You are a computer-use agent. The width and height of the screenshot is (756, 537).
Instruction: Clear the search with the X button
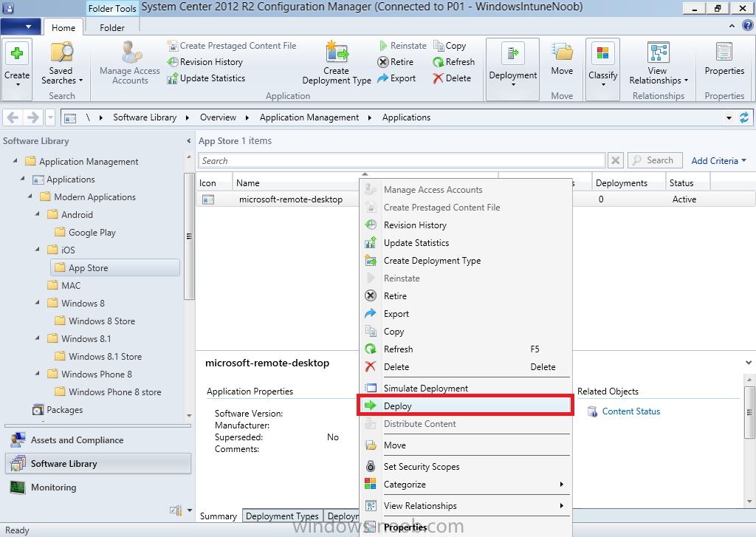click(615, 160)
